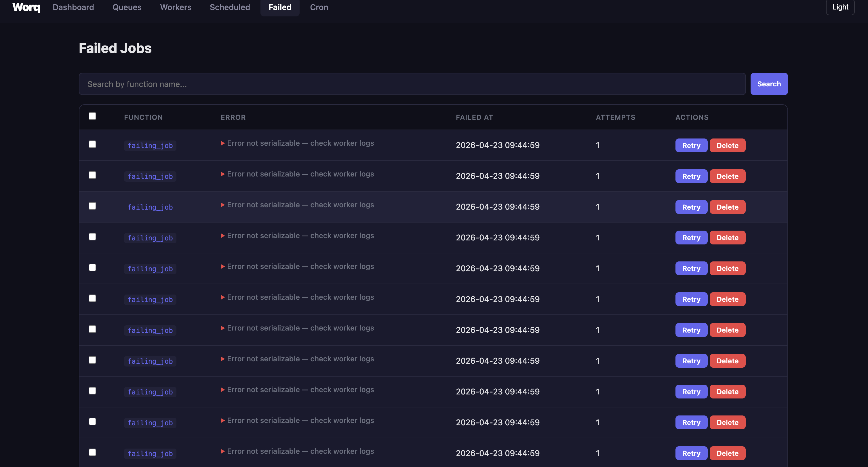Select the fourth row's checkbox
The image size is (868, 467).
[92, 237]
